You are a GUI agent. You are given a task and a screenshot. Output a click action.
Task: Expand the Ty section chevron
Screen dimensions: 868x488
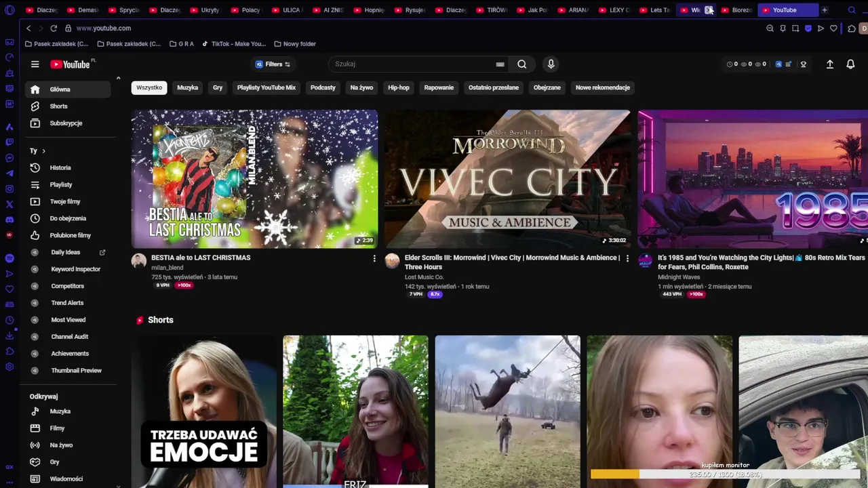43,150
